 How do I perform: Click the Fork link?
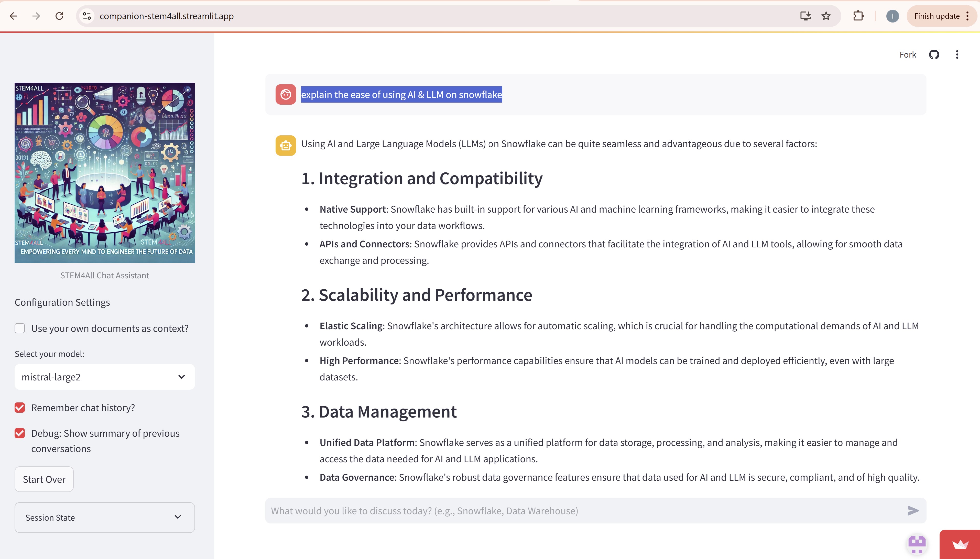[907, 54]
